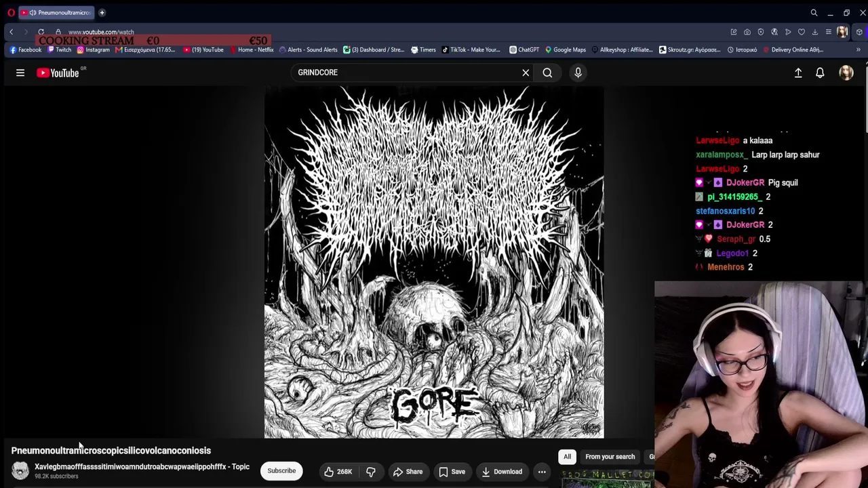The height and width of the screenshot is (488, 868).
Task: Click the video title Pneumonoultramicroscopicsilicovolcanoconiosis
Action: pyautogui.click(x=111, y=451)
